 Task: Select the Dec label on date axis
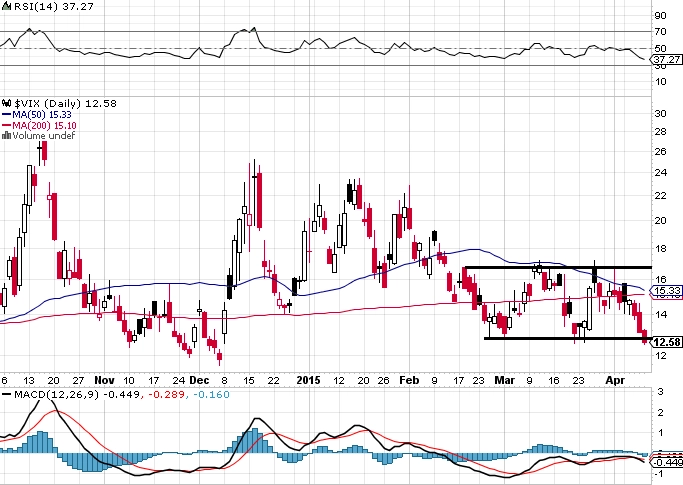click(199, 380)
